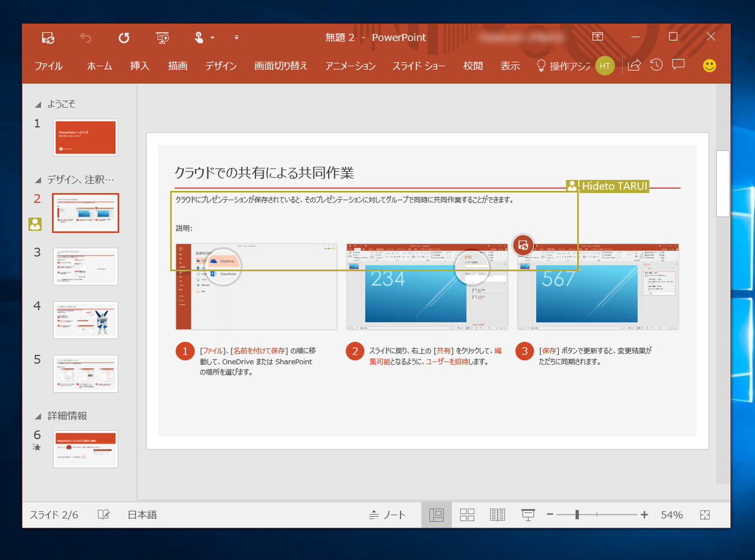This screenshot has height=560, width=755.
Task: Click the AutoSave/Save icon in the title bar
Action: pyautogui.click(x=47, y=37)
